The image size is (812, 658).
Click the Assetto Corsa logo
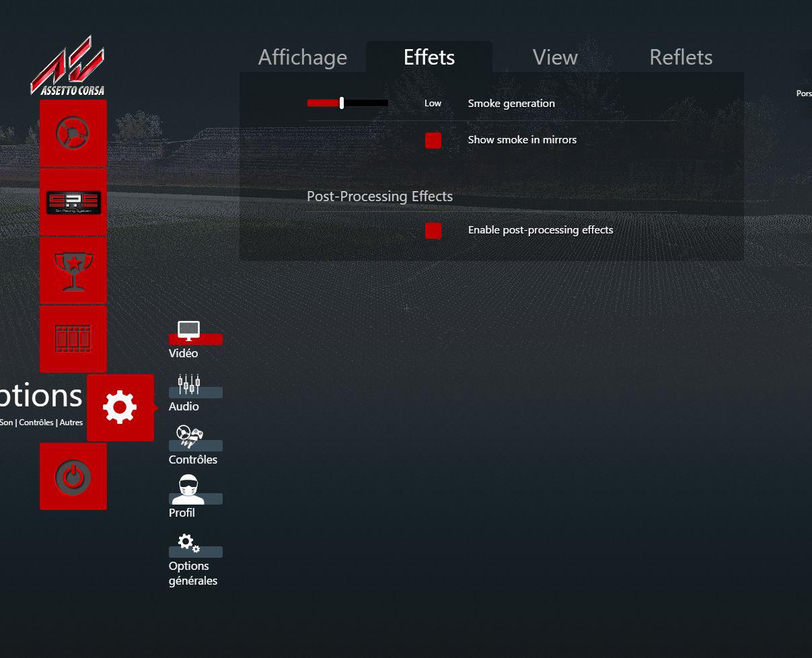coord(67,65)
